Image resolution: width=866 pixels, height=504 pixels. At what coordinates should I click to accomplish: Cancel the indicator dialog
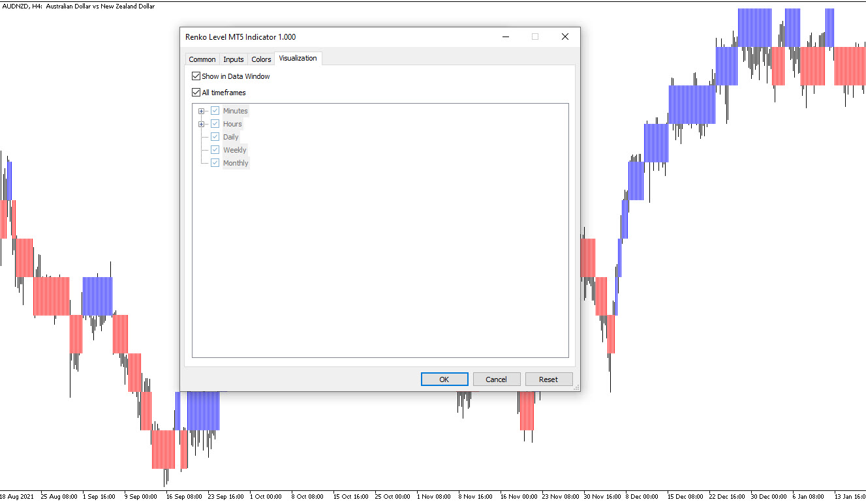point(496,379)
